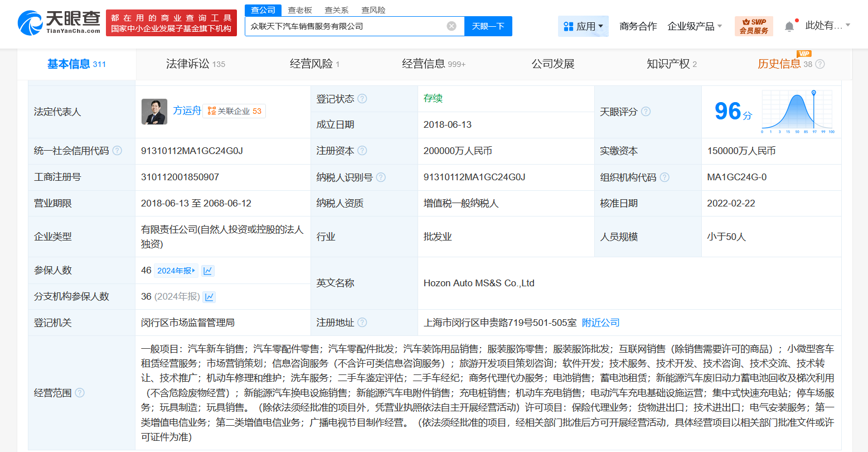Select credit code 91310112MA1GC24G0J in 统一社会信用代码 row

[192, 151]
